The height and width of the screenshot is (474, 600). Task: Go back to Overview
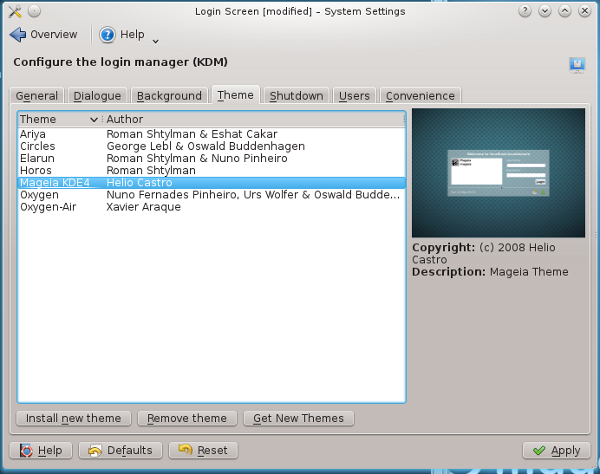tap(44, 34)
